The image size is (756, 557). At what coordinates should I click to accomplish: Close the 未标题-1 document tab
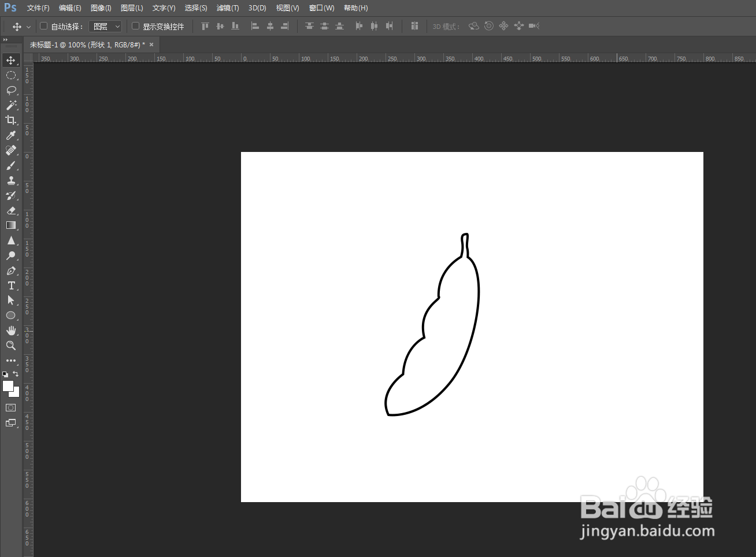(151, 44)
